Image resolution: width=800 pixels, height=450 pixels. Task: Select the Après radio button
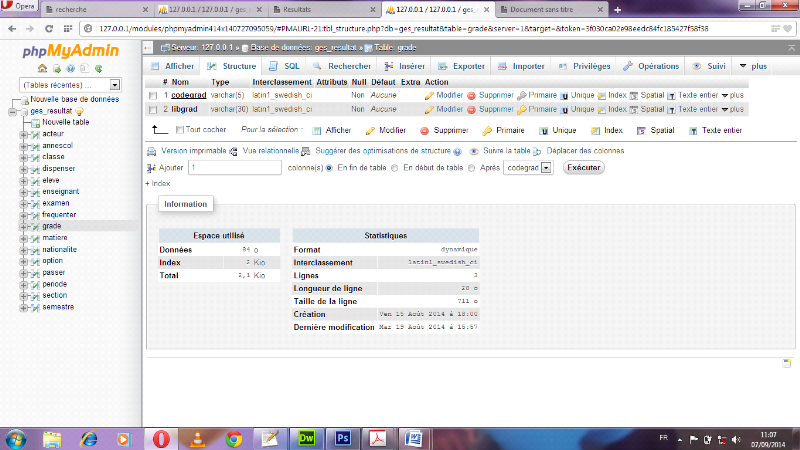pos(471,168)
